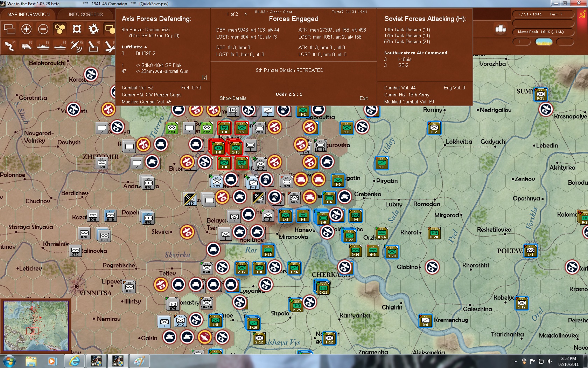Select the 1-22 Soviet unit counter
588x368 pixels.
pos(349,236)
